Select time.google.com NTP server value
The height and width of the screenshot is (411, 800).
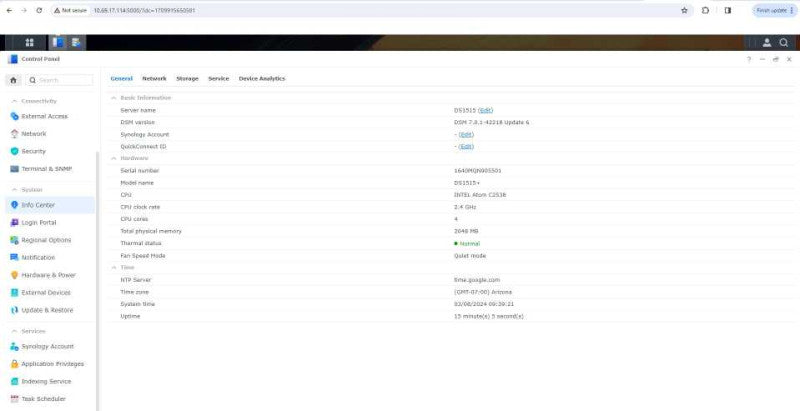tap(477, 280)
